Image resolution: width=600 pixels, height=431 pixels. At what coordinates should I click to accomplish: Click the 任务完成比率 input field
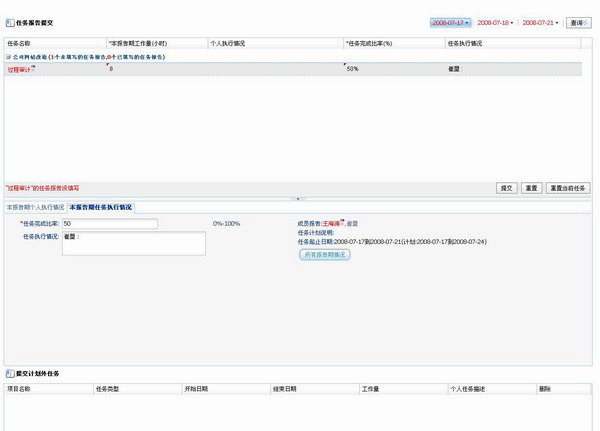109,224
